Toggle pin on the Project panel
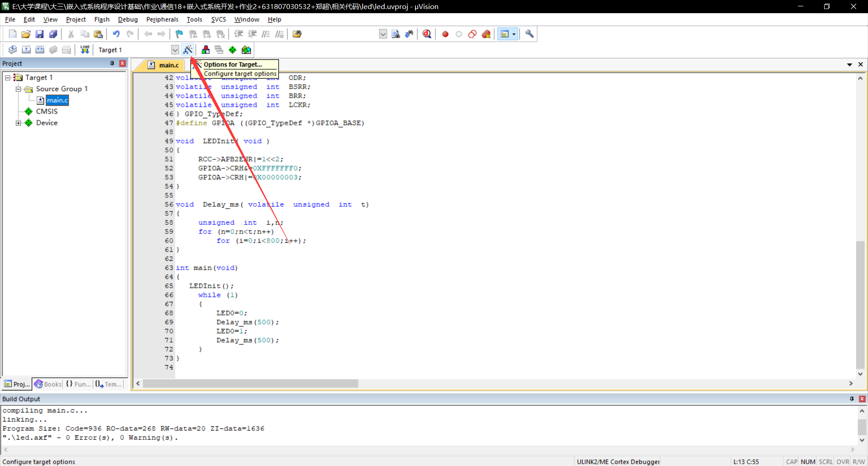868x466 pixels. point(112,63)
